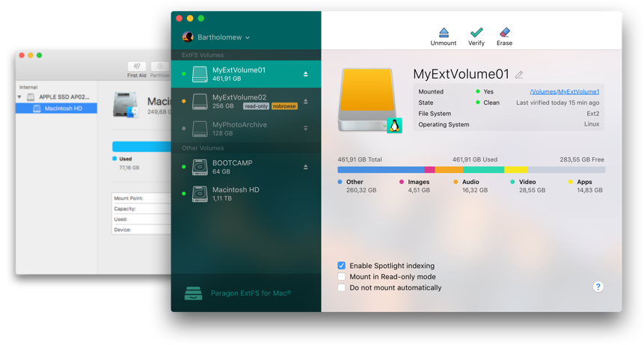Click the Device row in Disk Utility

141,230
